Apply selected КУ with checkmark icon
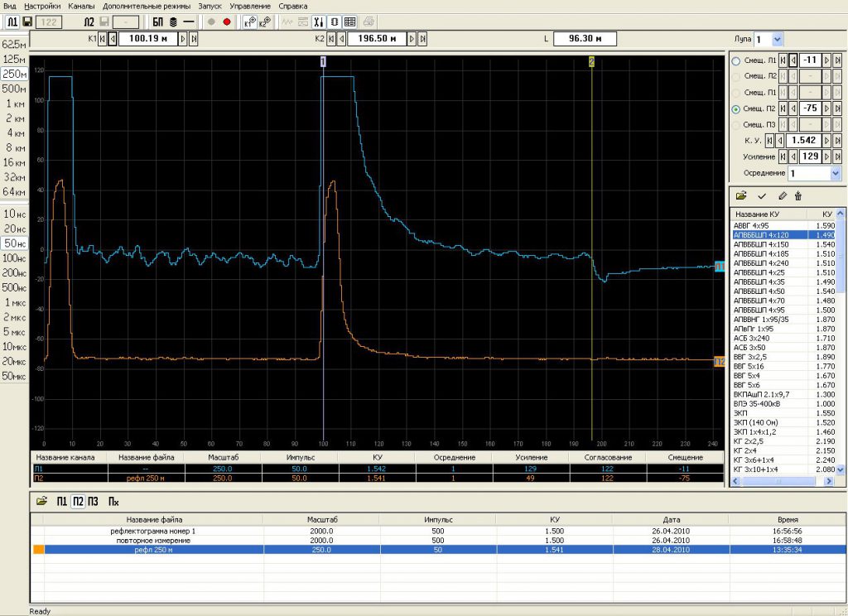The width and height of the screenshot is (848, 616). coord(762,196)
